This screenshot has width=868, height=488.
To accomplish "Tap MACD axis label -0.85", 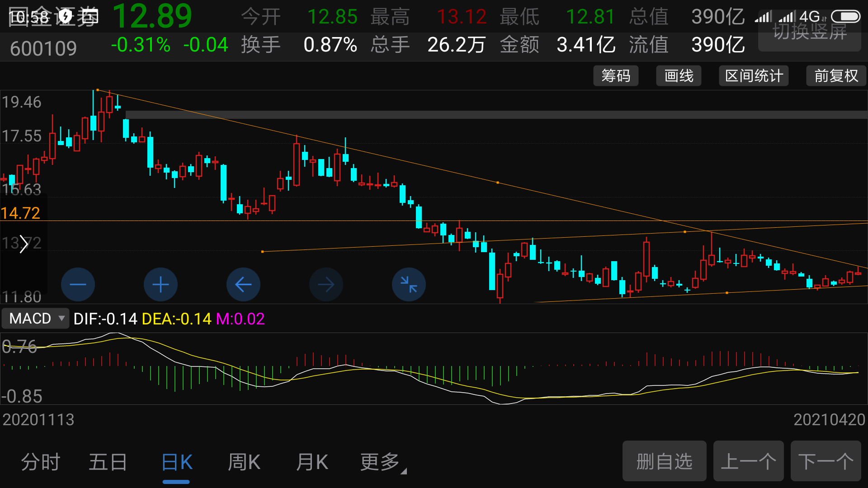I will click(x=22, y=396).
